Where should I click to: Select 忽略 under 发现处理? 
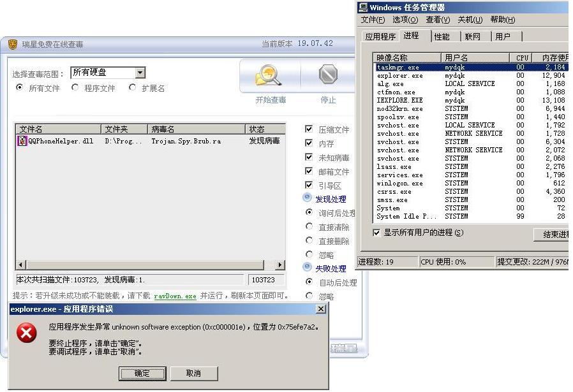coord(309,254)
